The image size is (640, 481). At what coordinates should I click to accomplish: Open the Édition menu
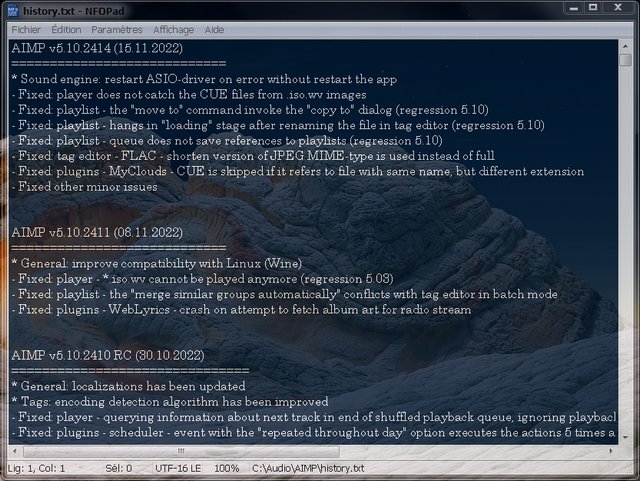66,30
